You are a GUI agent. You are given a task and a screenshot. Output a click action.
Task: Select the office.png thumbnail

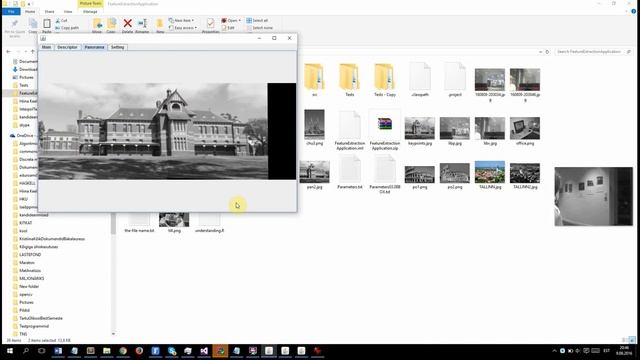pyautogui.click(x=525, y=128)
